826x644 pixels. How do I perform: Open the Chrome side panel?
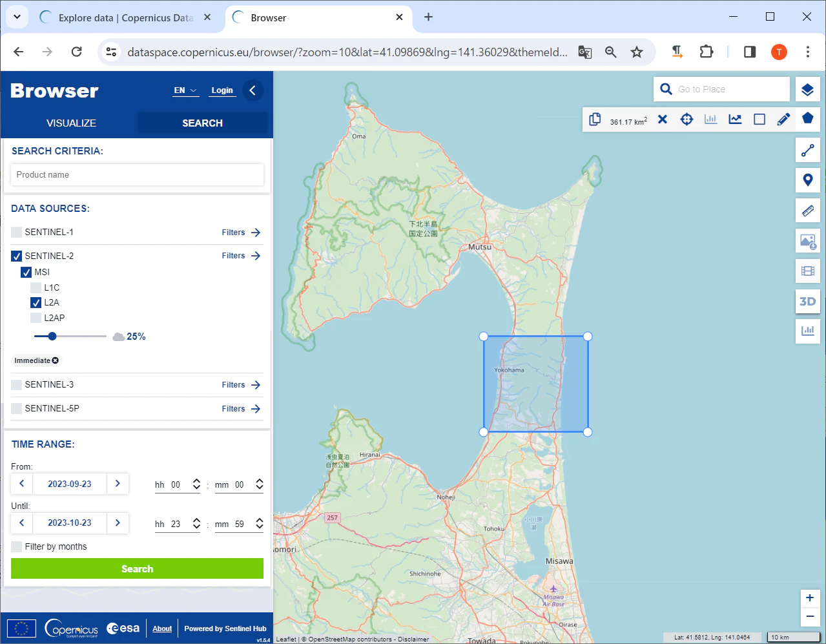[750, 52]
